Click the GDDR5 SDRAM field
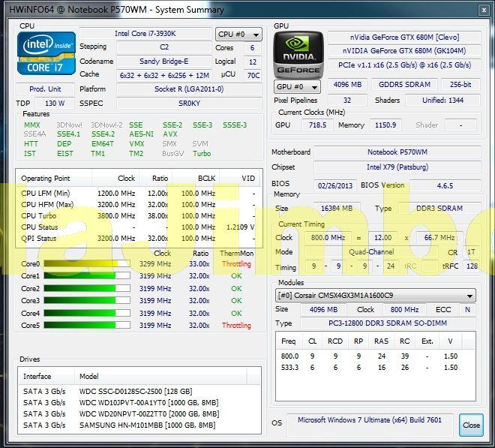 [x=404, y=84]
